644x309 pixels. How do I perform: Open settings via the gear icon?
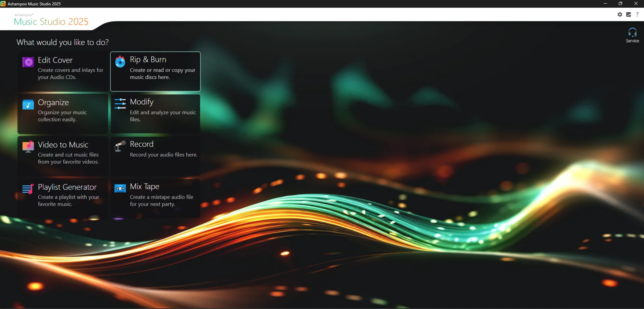(x=620, y=14)
